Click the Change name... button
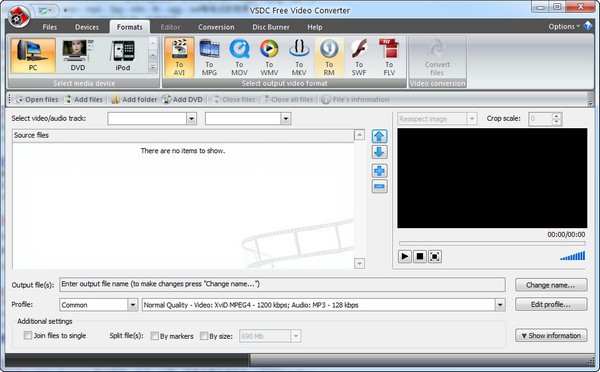 point(551,285)
